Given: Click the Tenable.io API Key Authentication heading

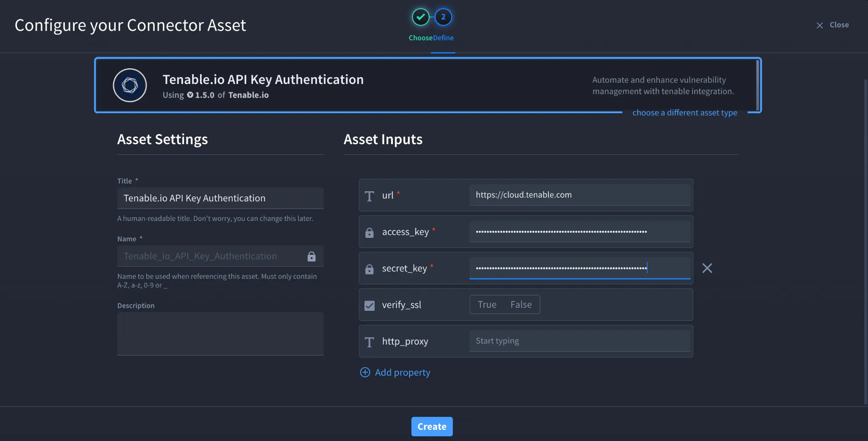Looking at the screenshot, I should click(x=263, y=80).
